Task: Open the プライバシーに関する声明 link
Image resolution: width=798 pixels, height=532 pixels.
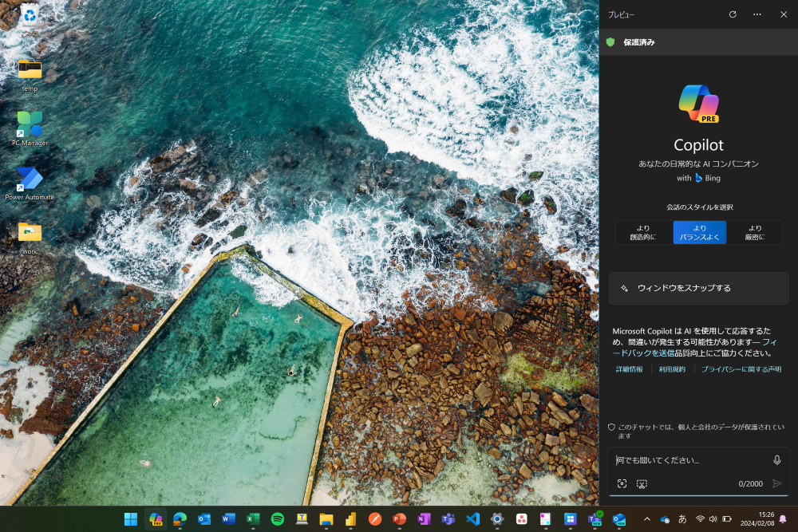Action: click(741, 369)
